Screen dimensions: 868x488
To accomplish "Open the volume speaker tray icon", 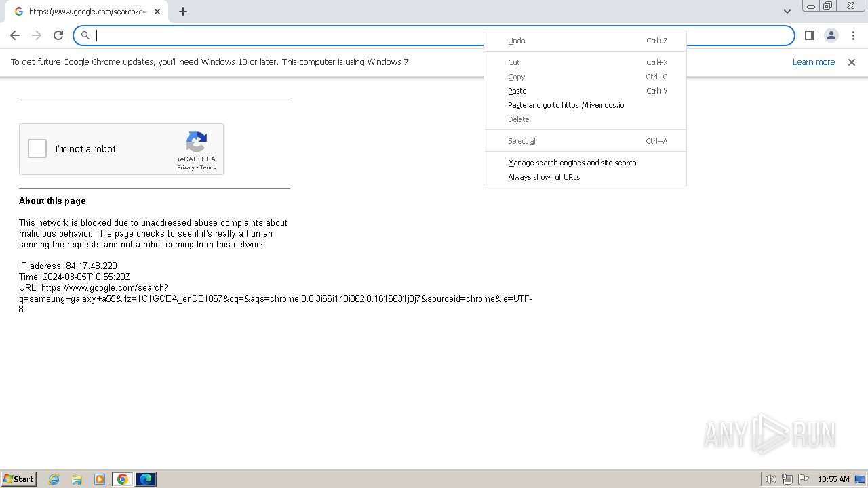I will 770,479.
